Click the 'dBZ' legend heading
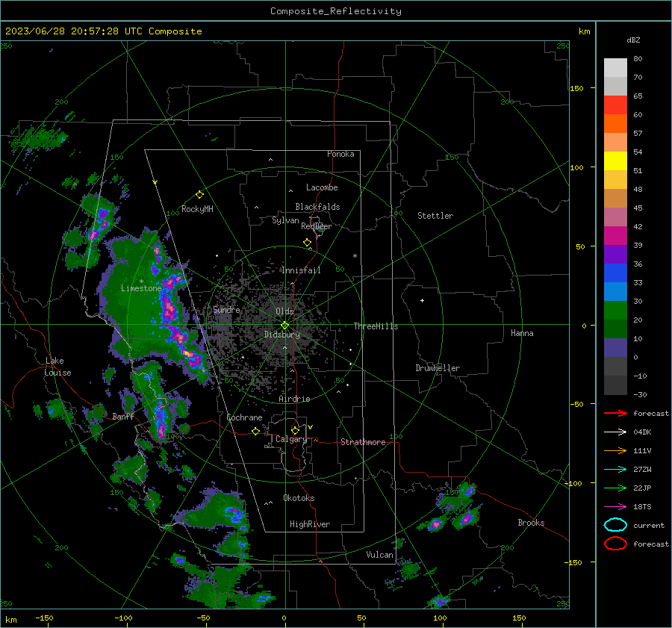This screenshot has width=672, height=628. point(633,40)
